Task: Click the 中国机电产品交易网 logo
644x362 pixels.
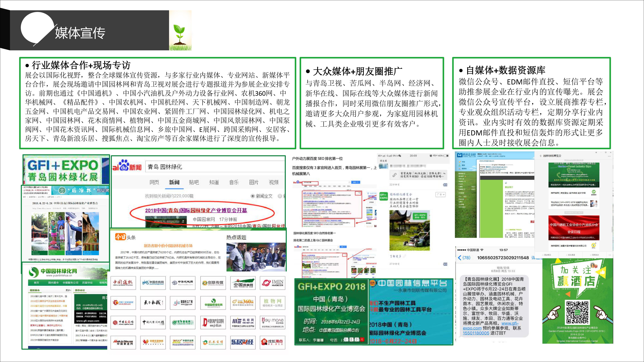Action: (213, 322)
